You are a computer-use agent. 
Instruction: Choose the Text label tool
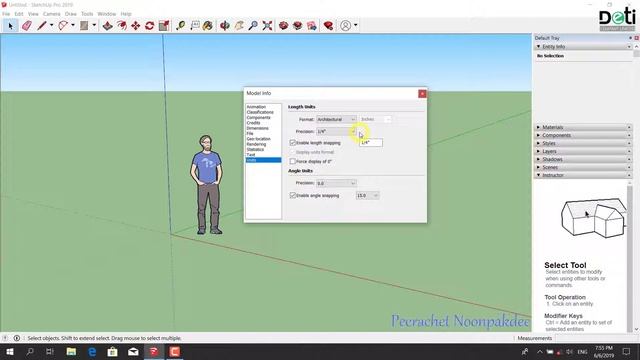[195, 26]
